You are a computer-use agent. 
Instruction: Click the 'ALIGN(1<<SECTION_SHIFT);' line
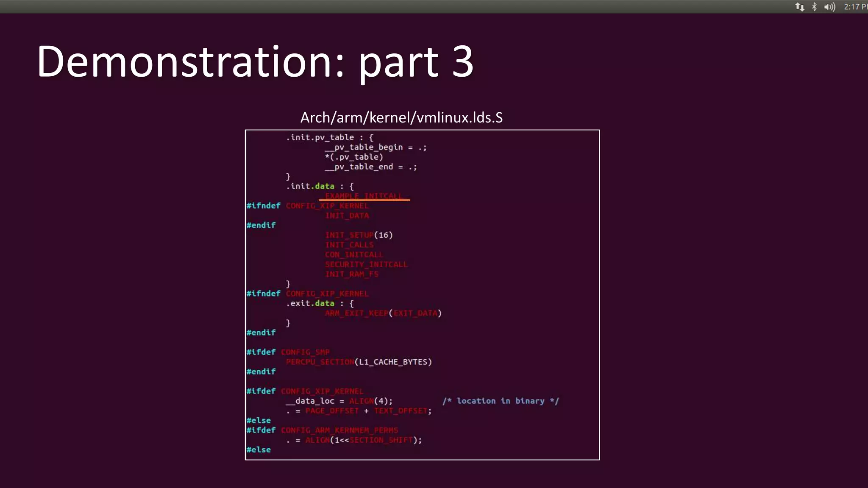[x=354, y=440]
